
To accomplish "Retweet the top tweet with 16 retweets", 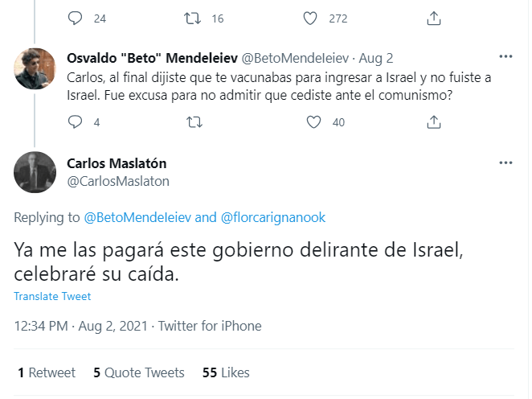I will tap(194, 19).
